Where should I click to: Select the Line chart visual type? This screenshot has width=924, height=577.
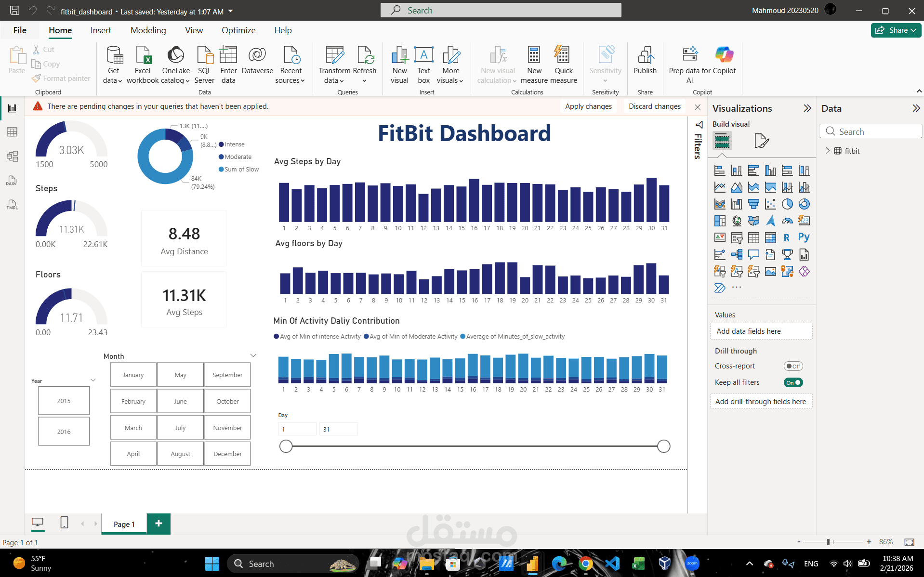pos(720,187)
